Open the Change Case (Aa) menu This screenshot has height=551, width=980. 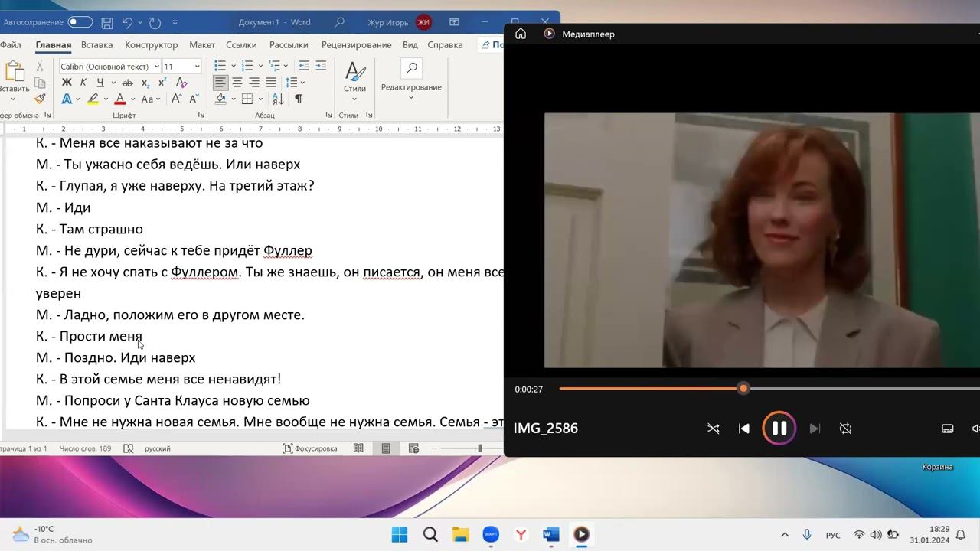pyautogui.click(x=152, y=99)
